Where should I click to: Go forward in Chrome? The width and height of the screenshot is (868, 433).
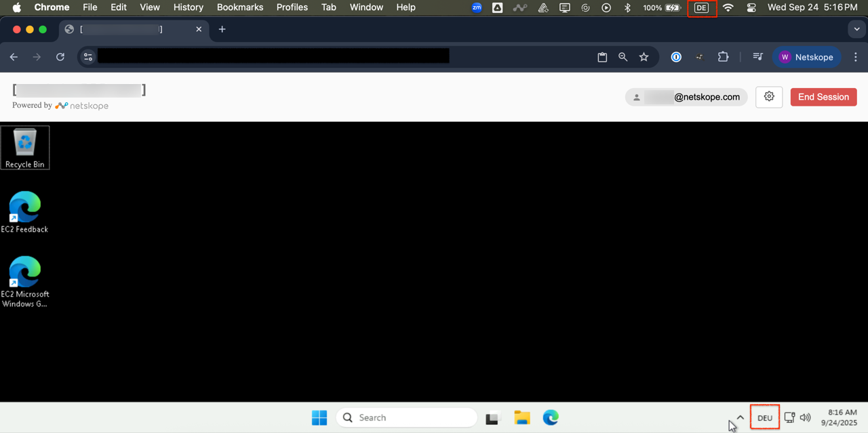tap(37, 57)
